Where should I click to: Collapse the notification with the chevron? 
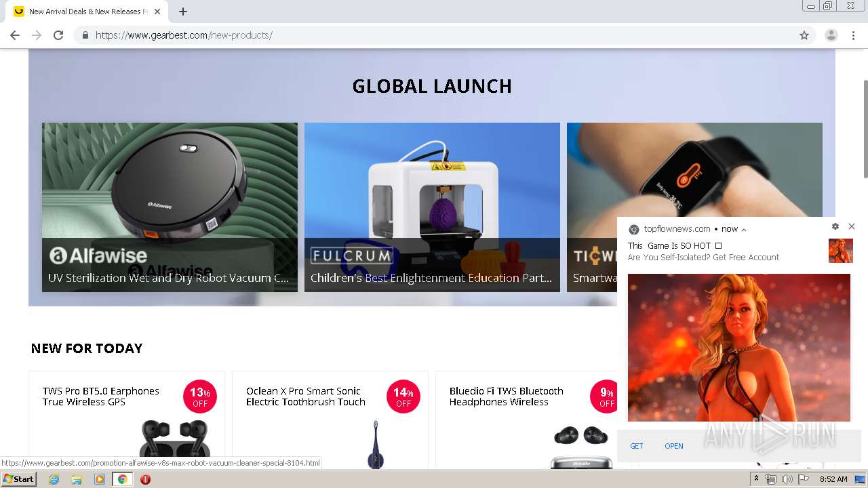click(x=744, y=230)
